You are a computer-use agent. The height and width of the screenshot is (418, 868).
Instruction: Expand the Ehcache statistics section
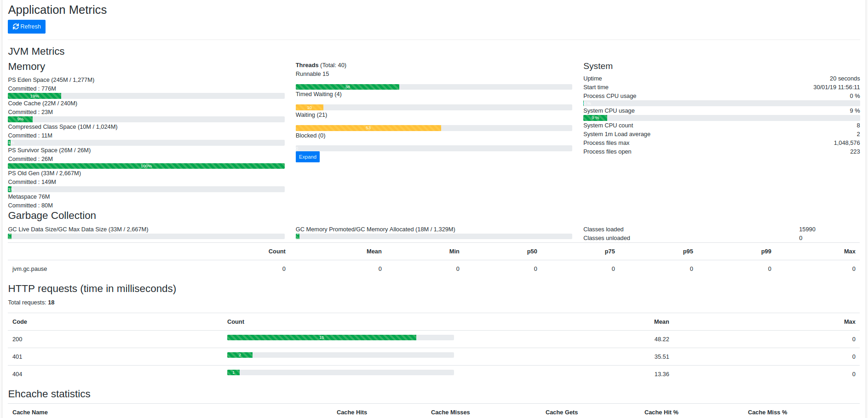click(49, 394)
